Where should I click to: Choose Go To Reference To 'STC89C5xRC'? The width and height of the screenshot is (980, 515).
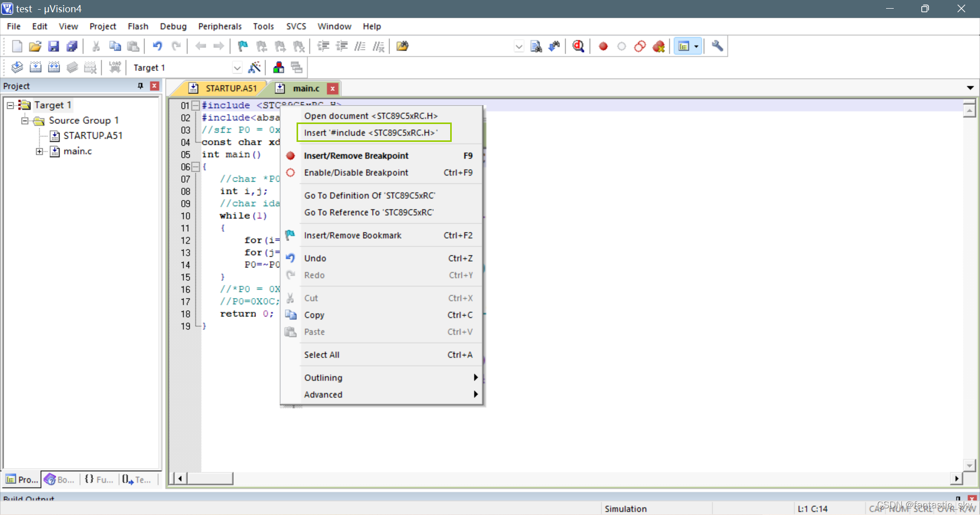click(381, 212)
